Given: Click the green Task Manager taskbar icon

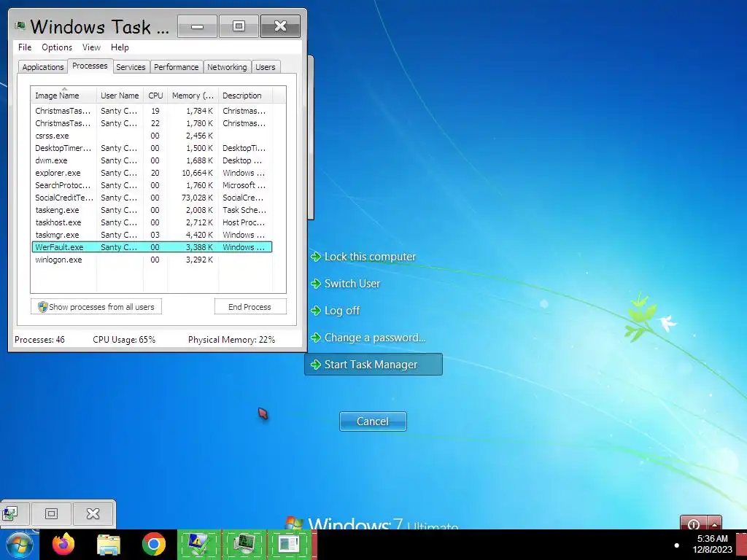Looking at the screenshot, I should [244, 544].
